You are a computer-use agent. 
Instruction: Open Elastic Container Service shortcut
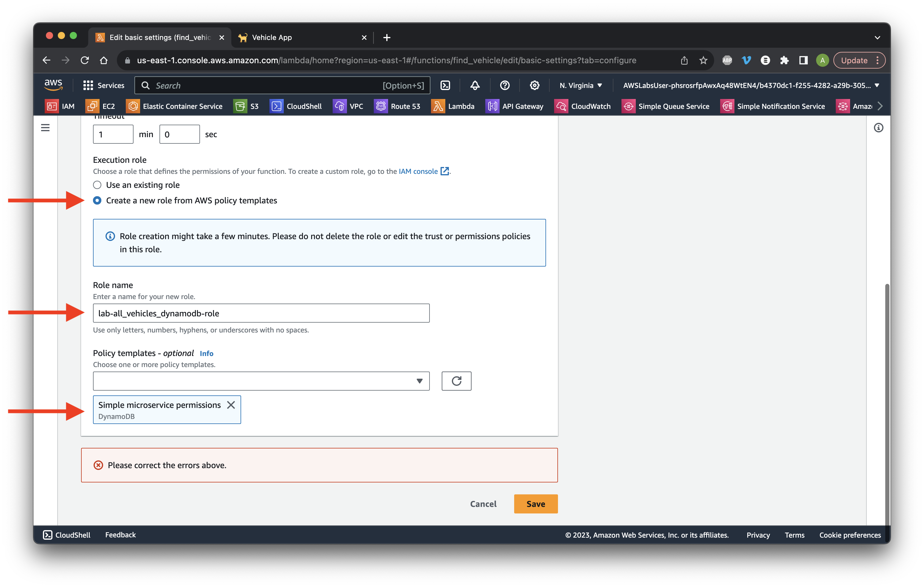[175, 106]
